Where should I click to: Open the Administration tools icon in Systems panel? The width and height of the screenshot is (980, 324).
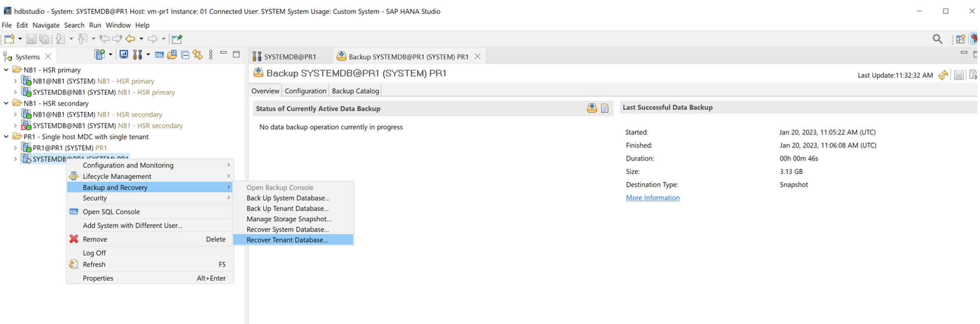(x=137, y=55)
